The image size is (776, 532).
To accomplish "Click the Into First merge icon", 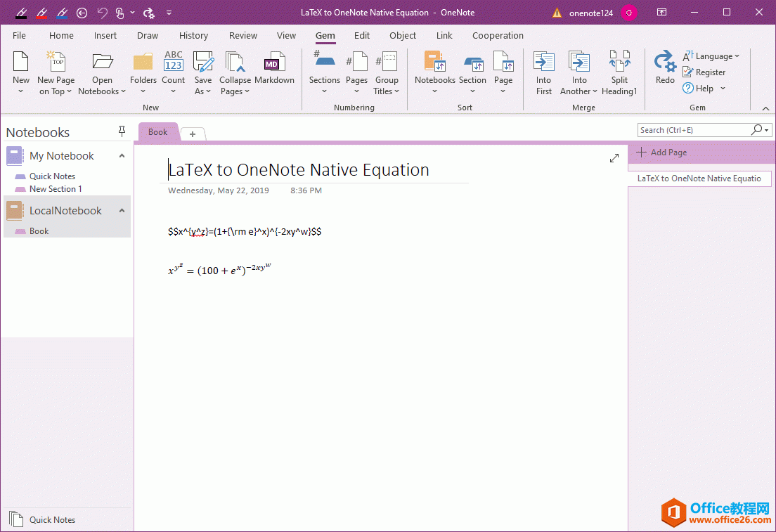I will click(x=543, y=70).
